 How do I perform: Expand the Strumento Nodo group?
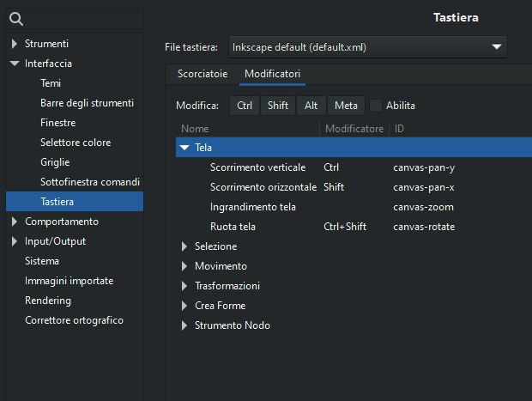pyautogui.click(x=184, y=325)
